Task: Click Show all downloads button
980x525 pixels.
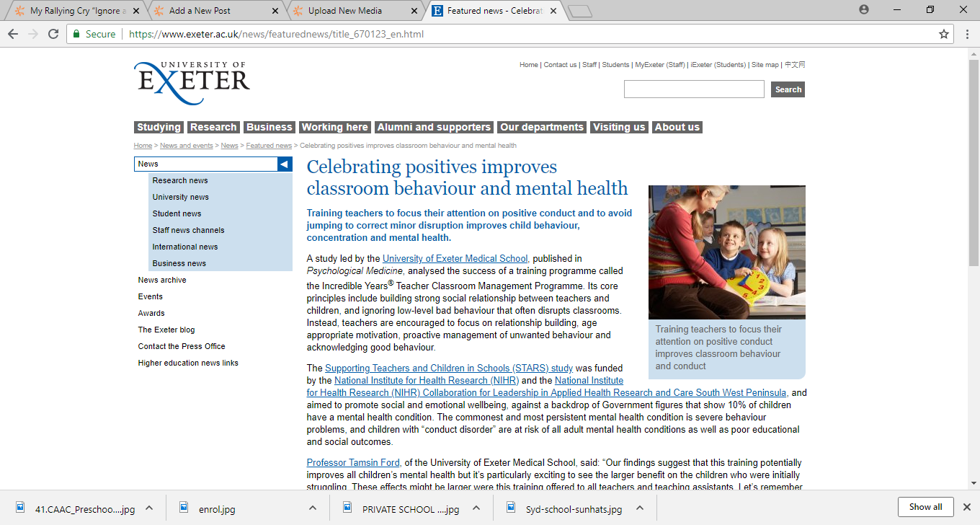Action: (x=925, y=507)
